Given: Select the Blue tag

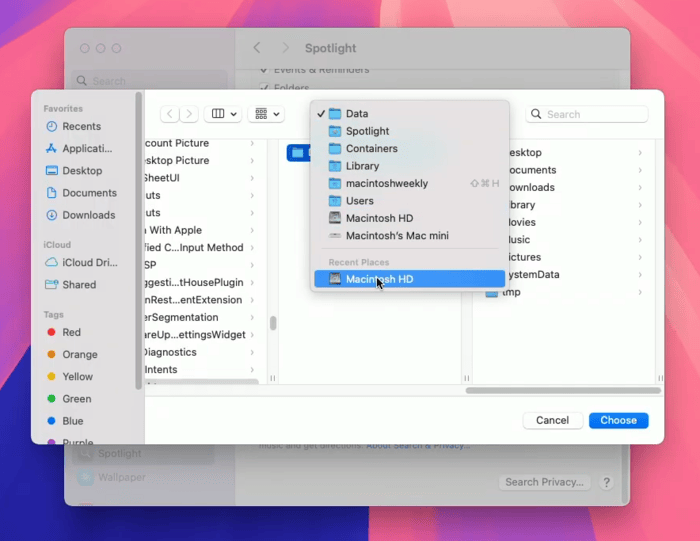Looking at the screenshot, I should [65, 421].
